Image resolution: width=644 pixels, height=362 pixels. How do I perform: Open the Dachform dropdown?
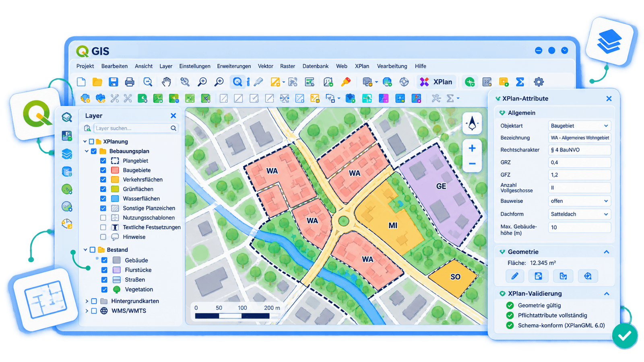click(580, 214)
